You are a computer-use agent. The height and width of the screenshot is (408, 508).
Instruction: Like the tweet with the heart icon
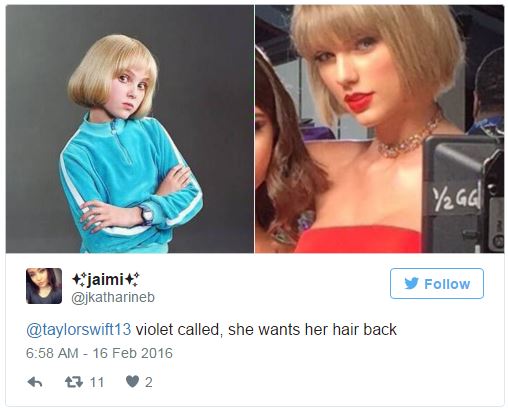[132, 382]
